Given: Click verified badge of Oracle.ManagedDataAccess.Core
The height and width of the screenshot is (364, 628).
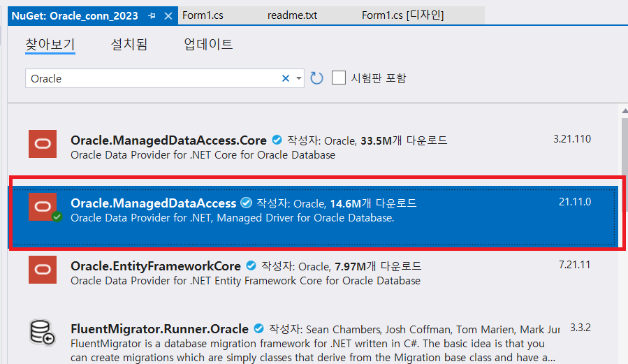Looking at the screenshot, I should [277, 140].
